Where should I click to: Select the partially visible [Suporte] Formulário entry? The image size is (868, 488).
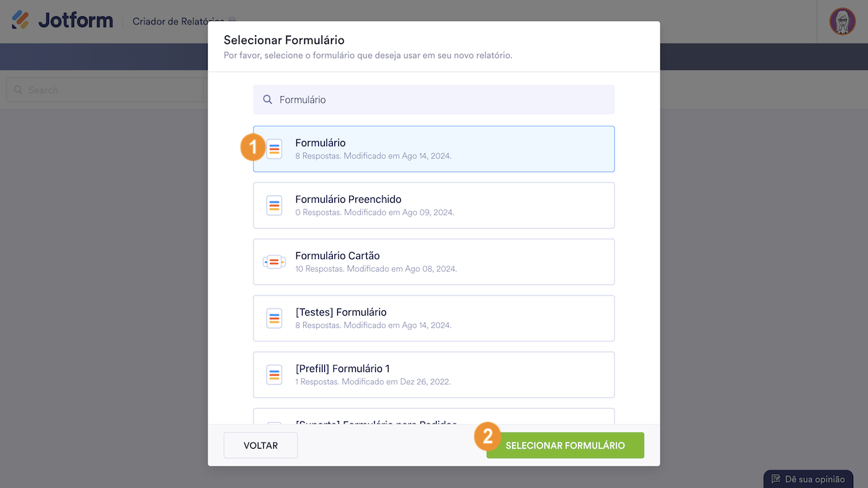coord(434,417)
